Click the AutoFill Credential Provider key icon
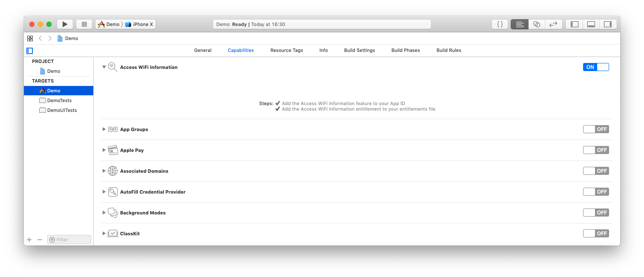644x277 pixels. (112, 192)
